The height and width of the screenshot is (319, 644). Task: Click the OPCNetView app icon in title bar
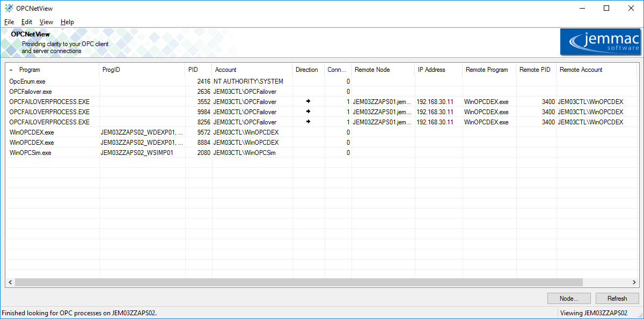coord(9,8)
